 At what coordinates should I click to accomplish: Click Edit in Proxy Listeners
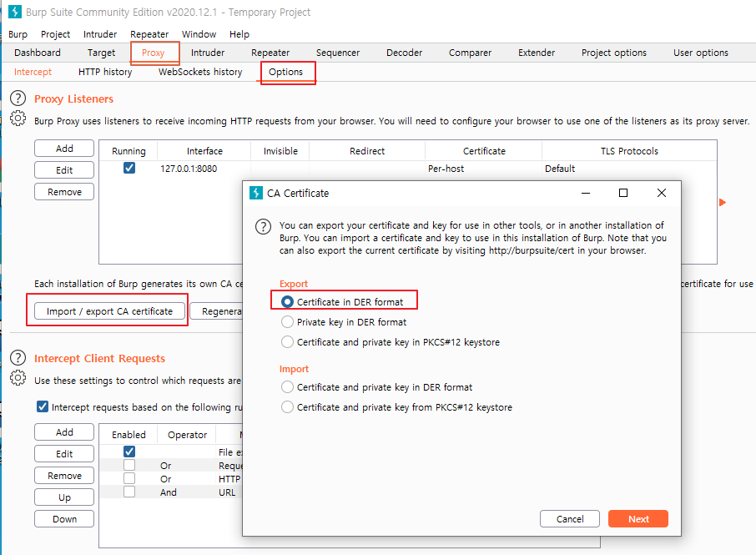point(64,170)
